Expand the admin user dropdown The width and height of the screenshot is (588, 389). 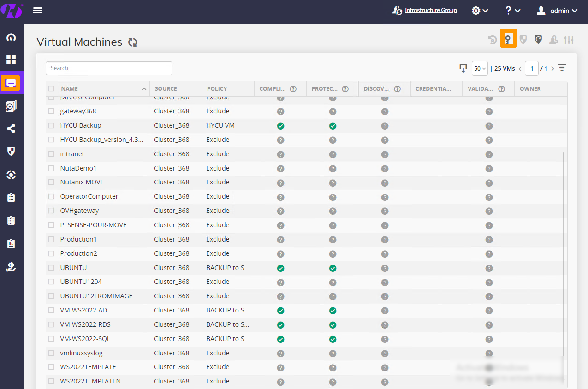pyautogui.click(x=557, y=10)
